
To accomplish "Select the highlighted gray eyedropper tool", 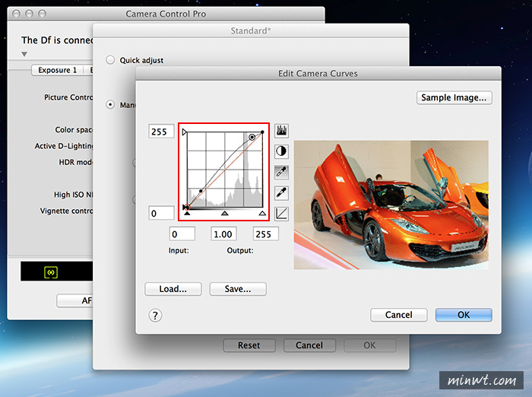I will click(281, 173).
